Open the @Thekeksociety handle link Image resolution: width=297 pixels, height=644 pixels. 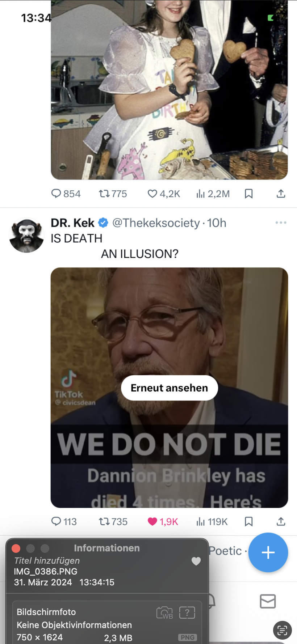[156, 223]
